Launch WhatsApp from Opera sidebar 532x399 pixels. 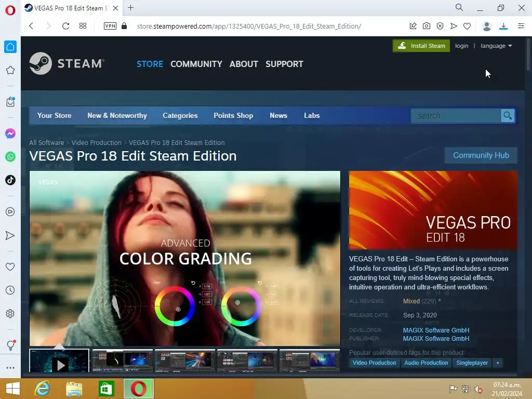(x=10, y=157)
